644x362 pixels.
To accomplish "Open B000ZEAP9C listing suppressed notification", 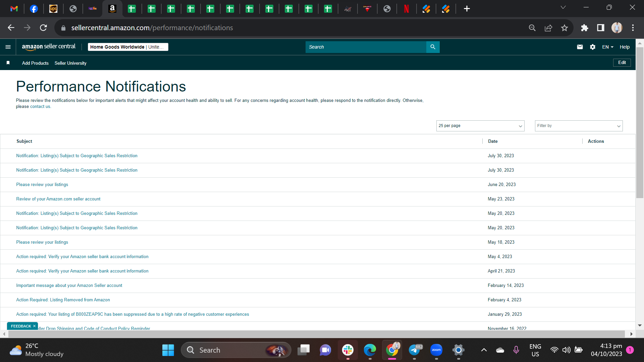I will coord(132,314).
